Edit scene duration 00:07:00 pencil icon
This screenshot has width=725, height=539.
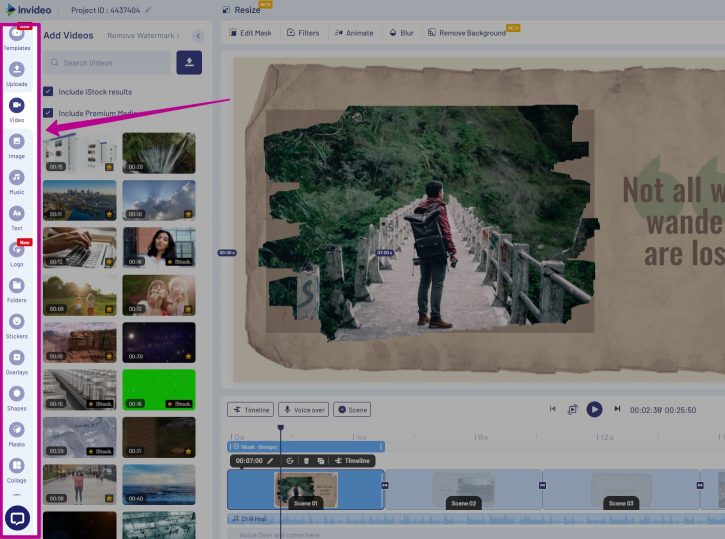[x=270, y=461]
